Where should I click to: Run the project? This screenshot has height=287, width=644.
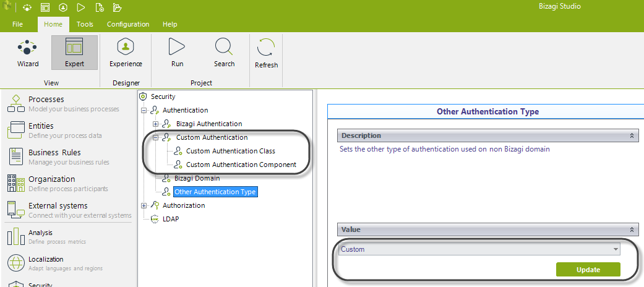click(x=177, y=53)
